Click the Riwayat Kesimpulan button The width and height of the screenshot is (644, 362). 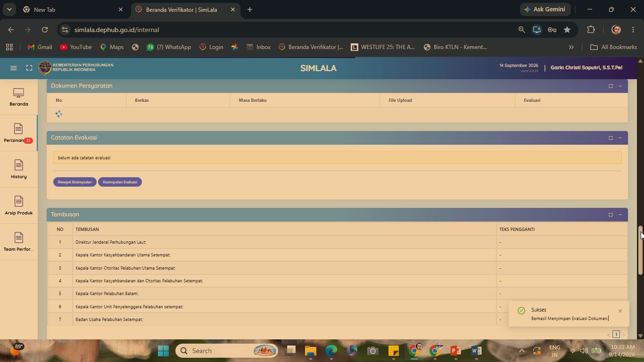pos(75,182)
